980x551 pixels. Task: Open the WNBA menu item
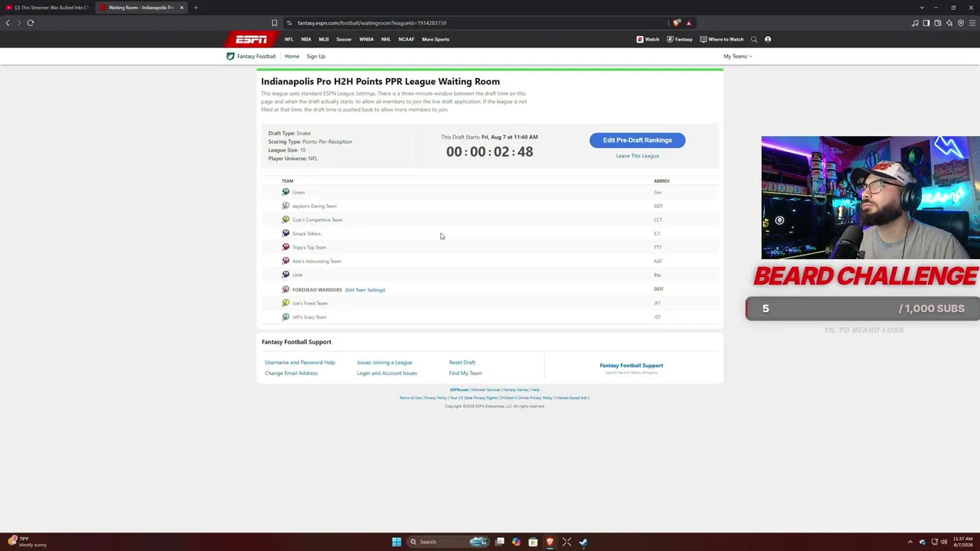click(367, 39)
